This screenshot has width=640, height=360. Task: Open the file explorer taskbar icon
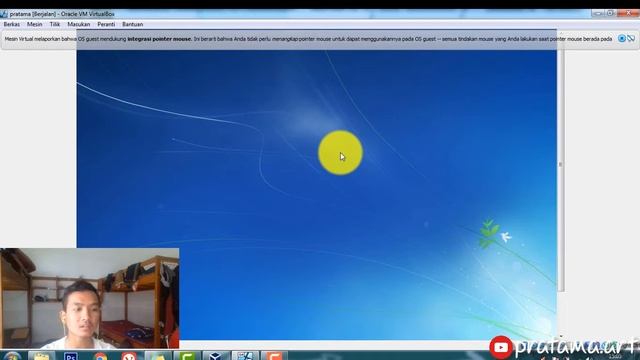click(x=42, y=356)
